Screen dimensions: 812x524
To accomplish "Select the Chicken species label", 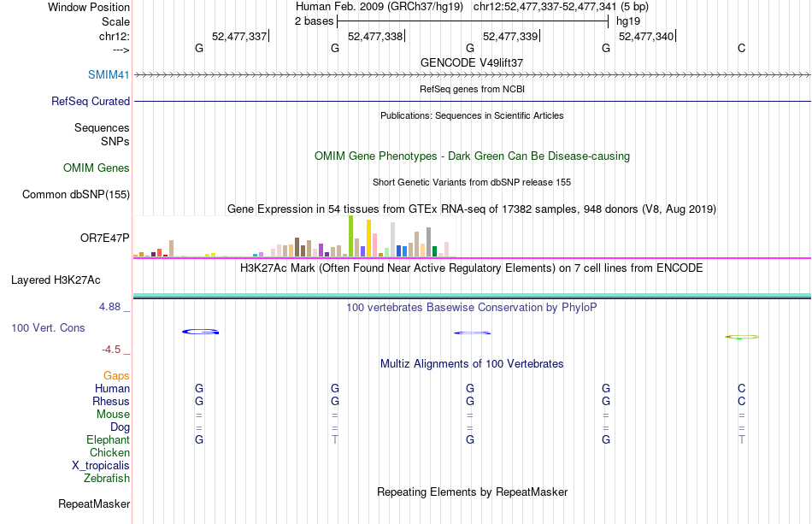I will click(109, 452).
